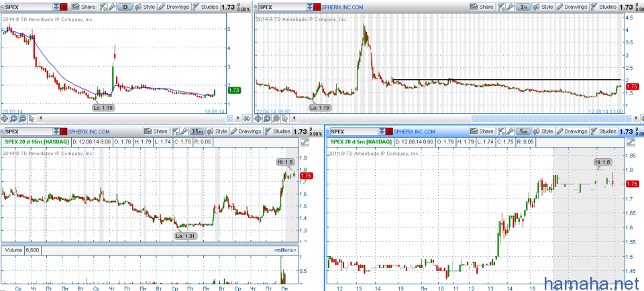This screenshot has height=291, width=644.
Task: Change the 5m timeframe button
Action: pyautogui.click(x=523, y=131)
